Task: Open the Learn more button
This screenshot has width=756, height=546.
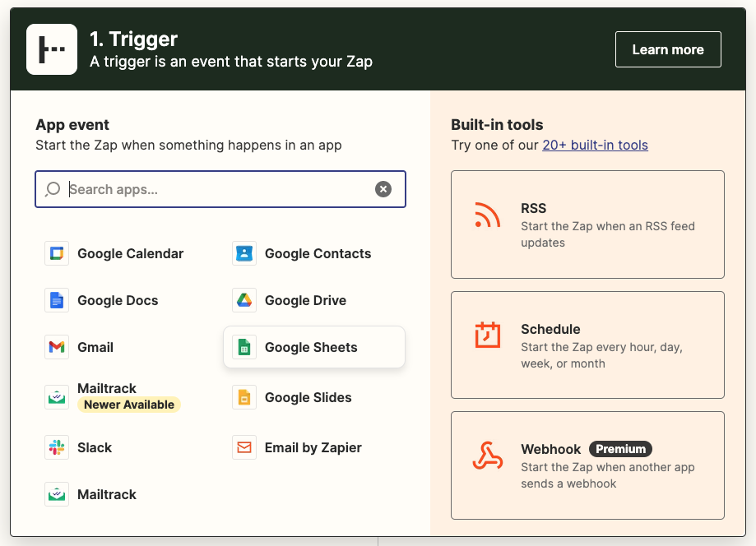Action: coord(668,49)
